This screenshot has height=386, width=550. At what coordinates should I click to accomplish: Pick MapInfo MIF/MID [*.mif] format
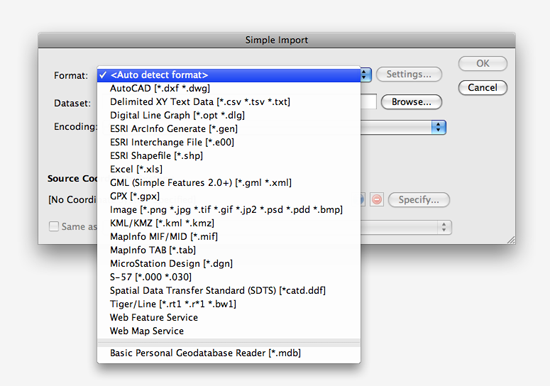(x=229, y=237)
